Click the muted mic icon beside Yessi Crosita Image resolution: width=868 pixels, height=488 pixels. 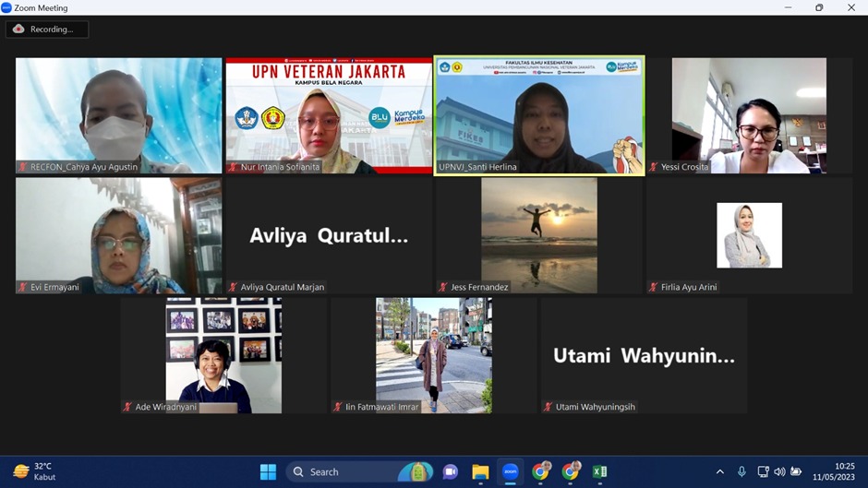coord(654,167)
